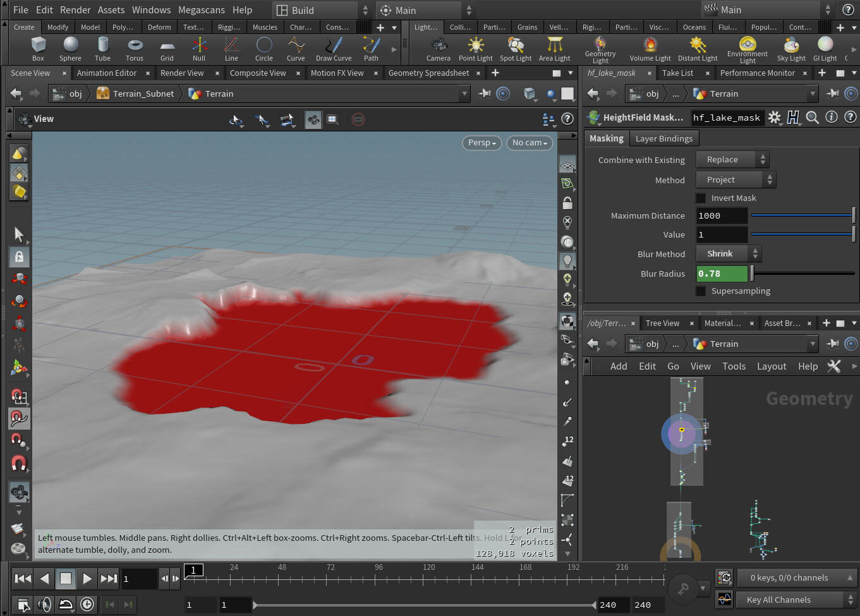Viewport: 860px width, 616px height.
Task: Select the Box tool on the Create shelf
Action: point(38,48)
